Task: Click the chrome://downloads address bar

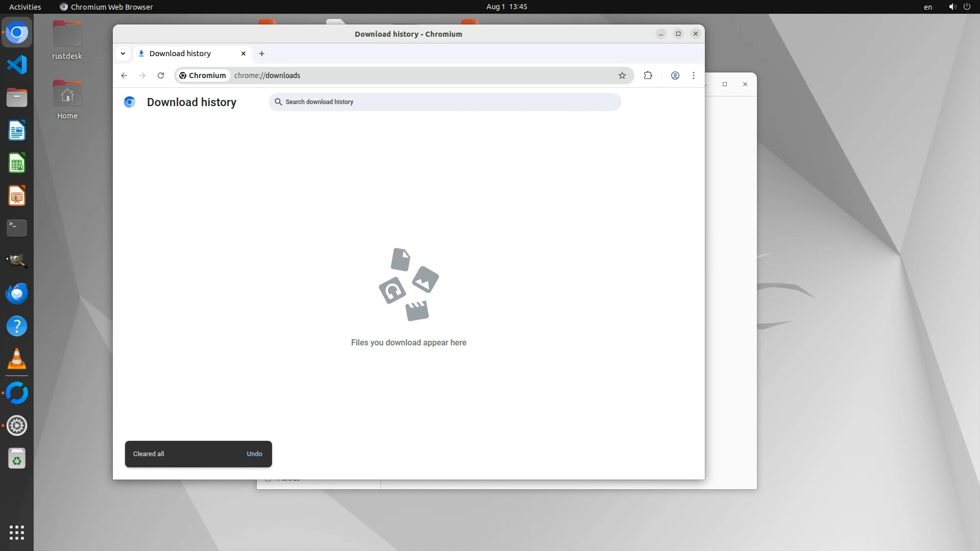Action: [x=408, y=76]
